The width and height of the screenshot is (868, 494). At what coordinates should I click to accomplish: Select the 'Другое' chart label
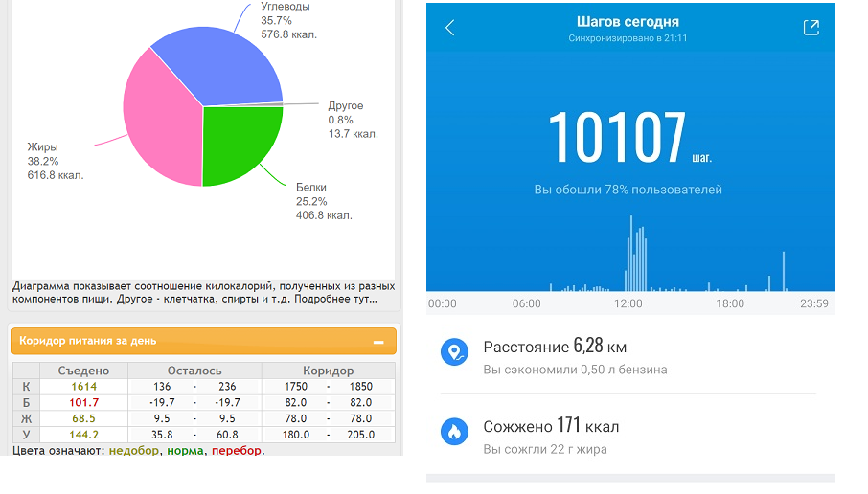[x=346, y=105]
